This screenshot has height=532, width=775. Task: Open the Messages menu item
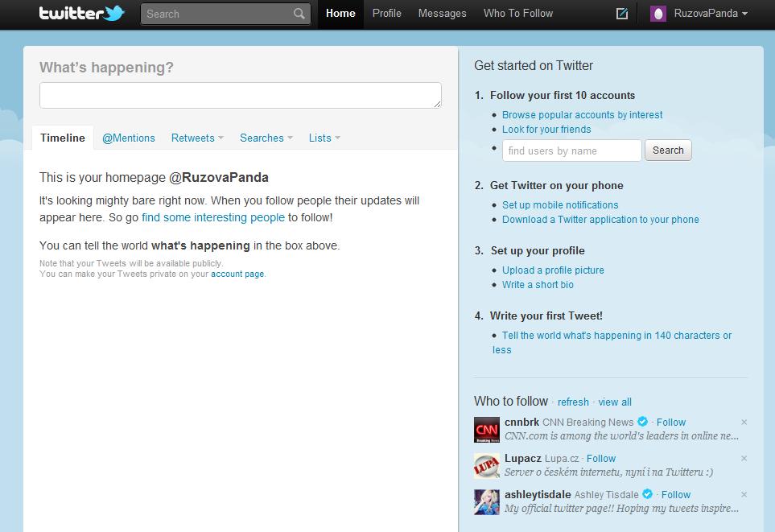443,14
